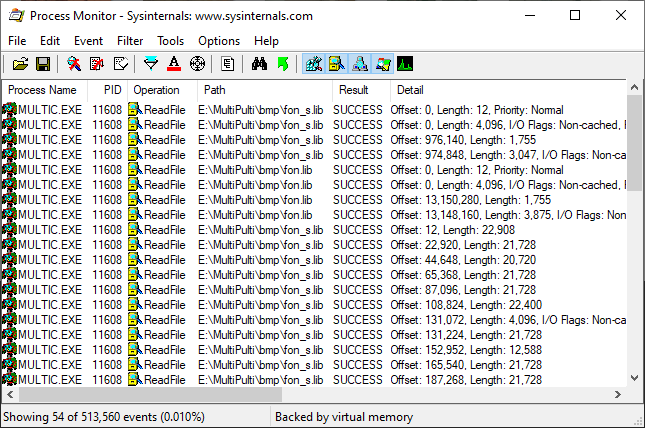Click the horizontal scrollbar right arrow
The image size is (645, 428).
tap(618, 394)
